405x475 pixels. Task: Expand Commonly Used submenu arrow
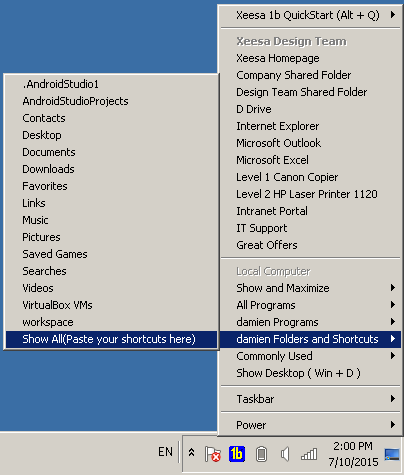coord(393,356)
